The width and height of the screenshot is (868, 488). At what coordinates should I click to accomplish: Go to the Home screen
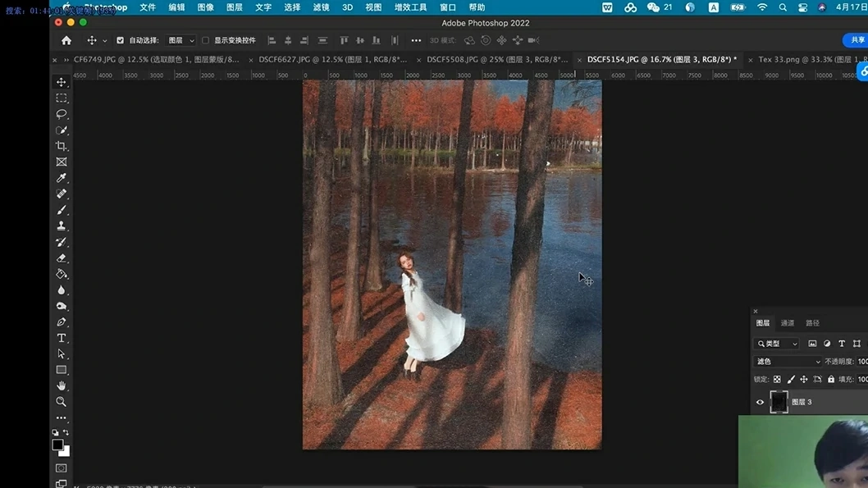[x=66, y=40]
